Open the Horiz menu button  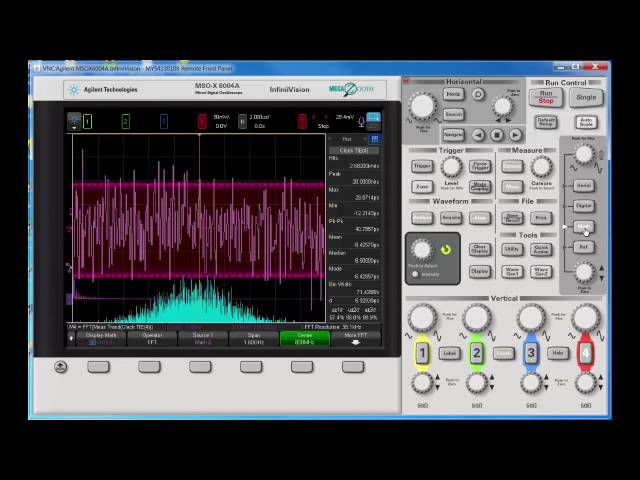pyautogui.click(x=453, y=94)
